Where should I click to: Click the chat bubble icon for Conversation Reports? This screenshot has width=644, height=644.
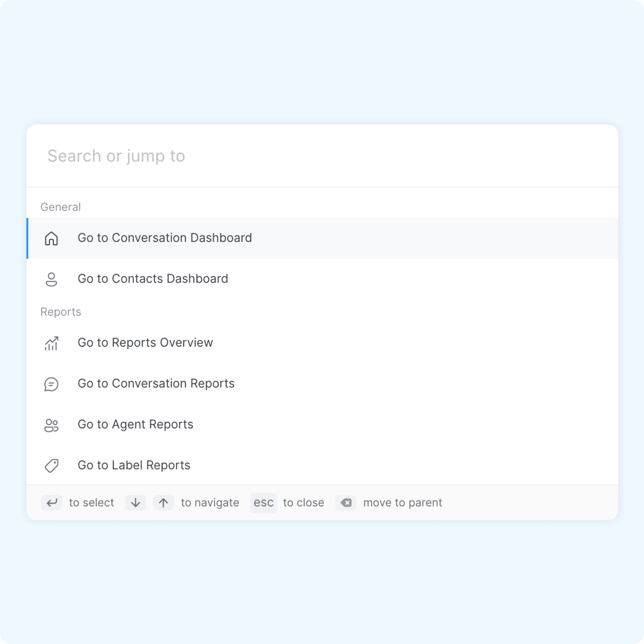pyautogui.click(x=51, y=384)
